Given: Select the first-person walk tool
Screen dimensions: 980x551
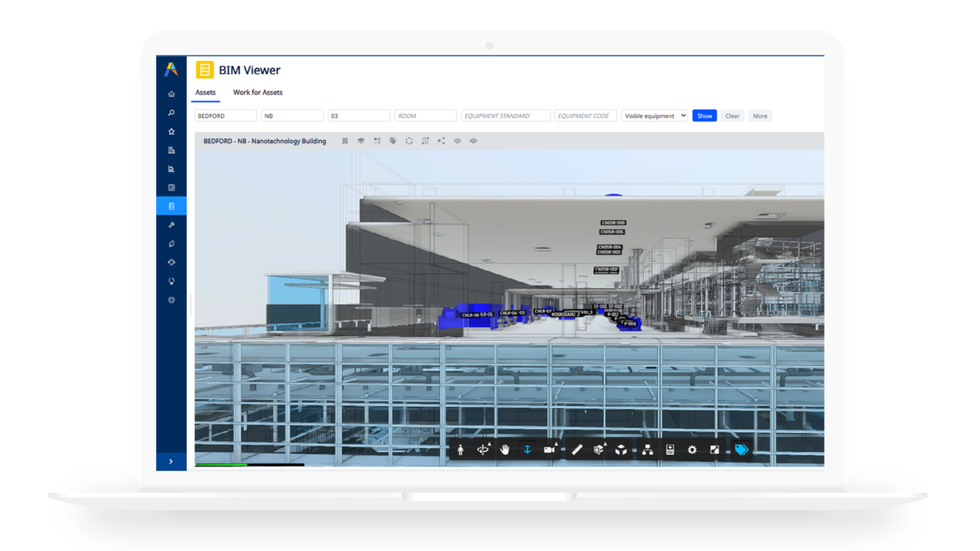Looking at the screenshot, I should pos(460,449).
